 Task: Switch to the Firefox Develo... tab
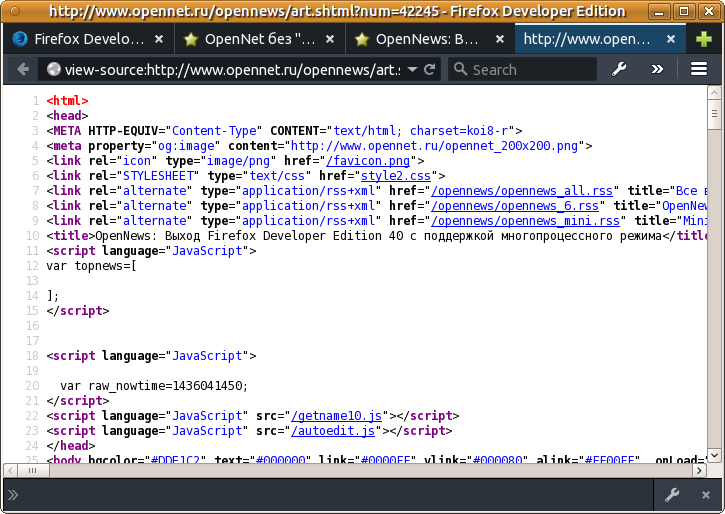pyautogui.click(x=88, y=40)
